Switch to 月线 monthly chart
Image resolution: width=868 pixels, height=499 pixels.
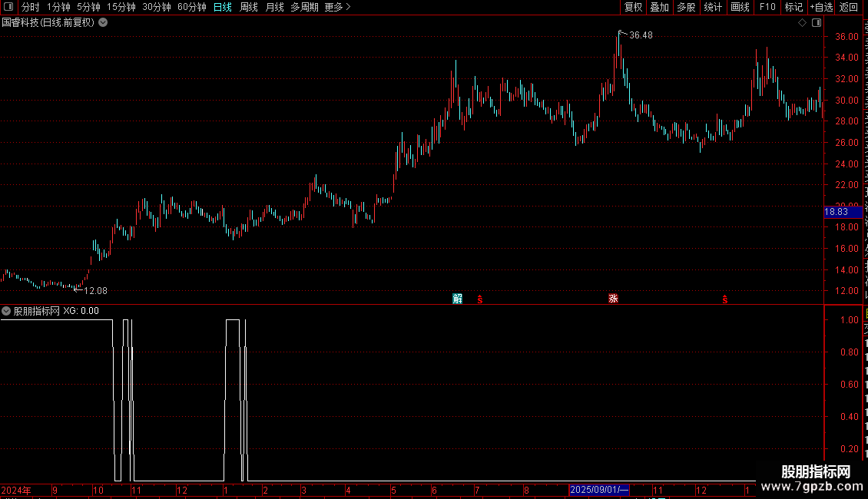[274, 7]
